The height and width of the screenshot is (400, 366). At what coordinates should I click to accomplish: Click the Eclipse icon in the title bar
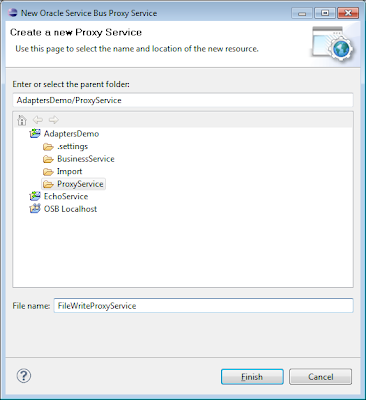13,13
